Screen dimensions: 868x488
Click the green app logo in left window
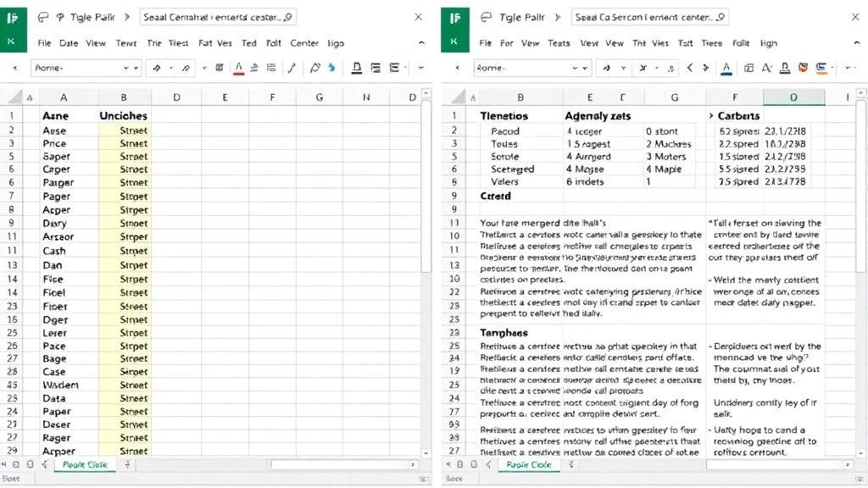tap(14, 17)
